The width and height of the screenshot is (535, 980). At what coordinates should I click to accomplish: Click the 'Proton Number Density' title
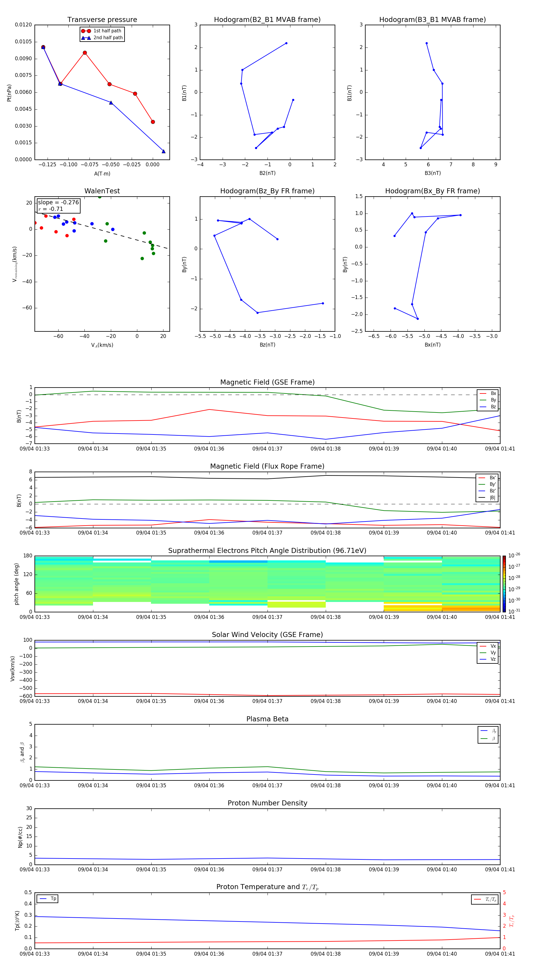tap(267, 803)
